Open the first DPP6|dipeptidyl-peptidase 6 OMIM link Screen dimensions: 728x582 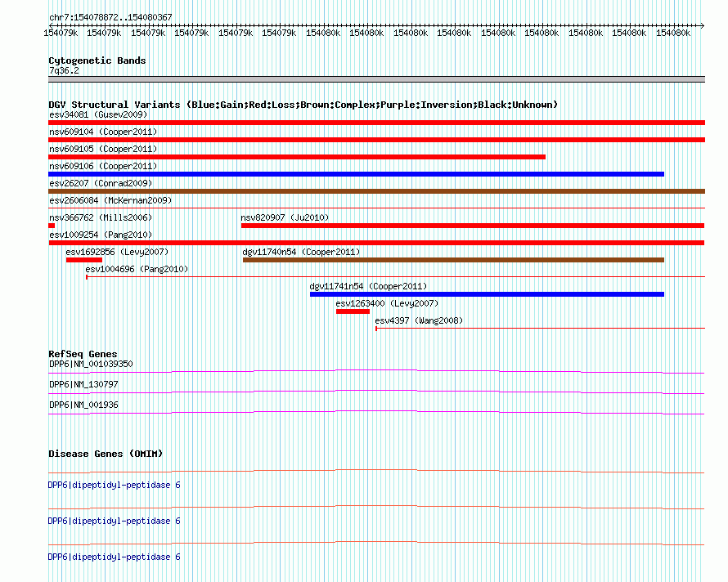pos(115,485)
